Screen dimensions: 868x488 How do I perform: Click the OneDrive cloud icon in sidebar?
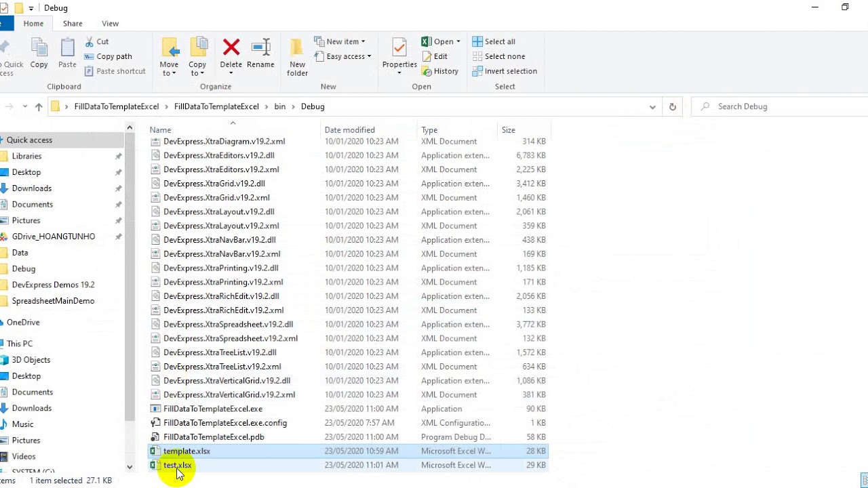click(1, 323)
